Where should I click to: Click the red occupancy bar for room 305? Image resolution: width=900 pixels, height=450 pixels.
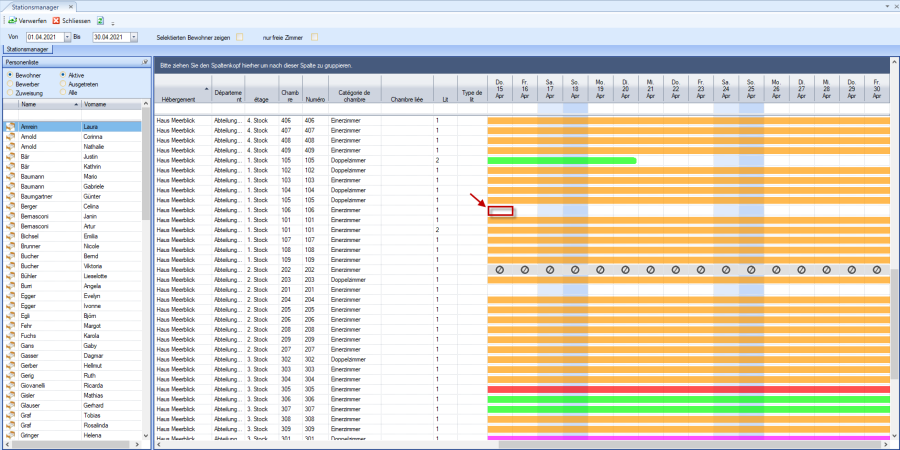(689, 389)
